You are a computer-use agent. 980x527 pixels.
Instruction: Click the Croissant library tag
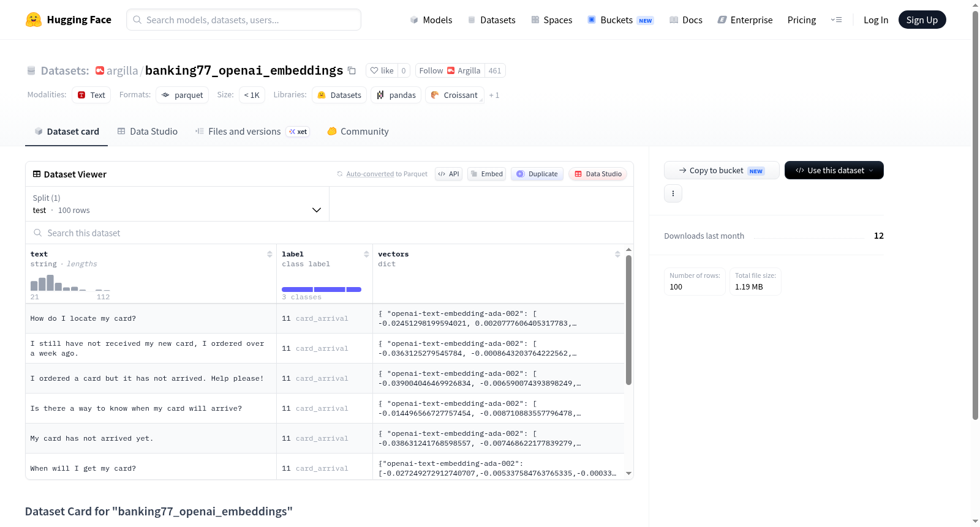[454, 95]
